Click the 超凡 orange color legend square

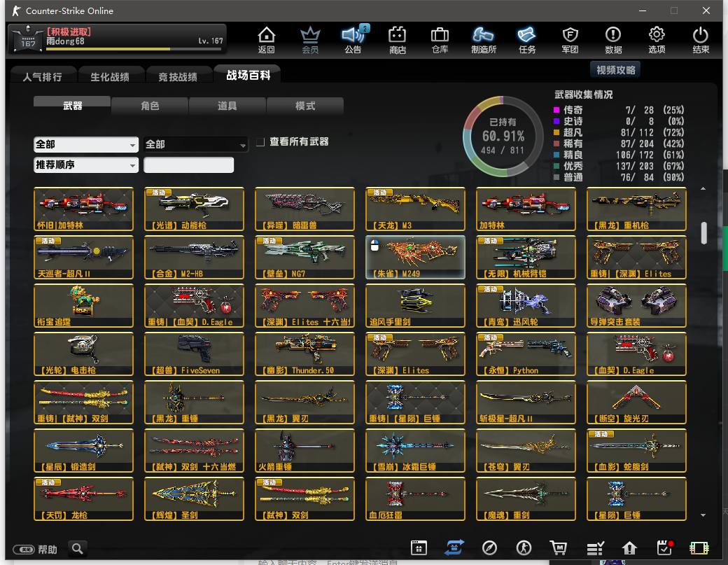pyautogui.click(x=556, y=132)
